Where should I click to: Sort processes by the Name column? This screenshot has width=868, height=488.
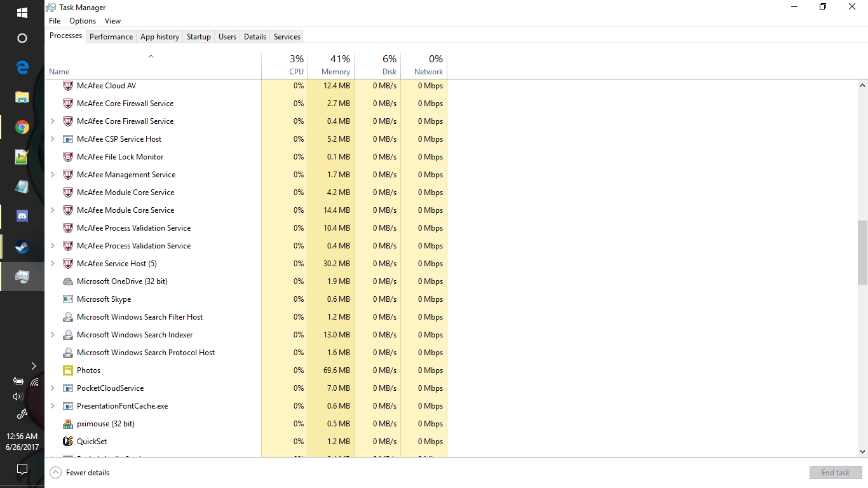click(153, 65)
